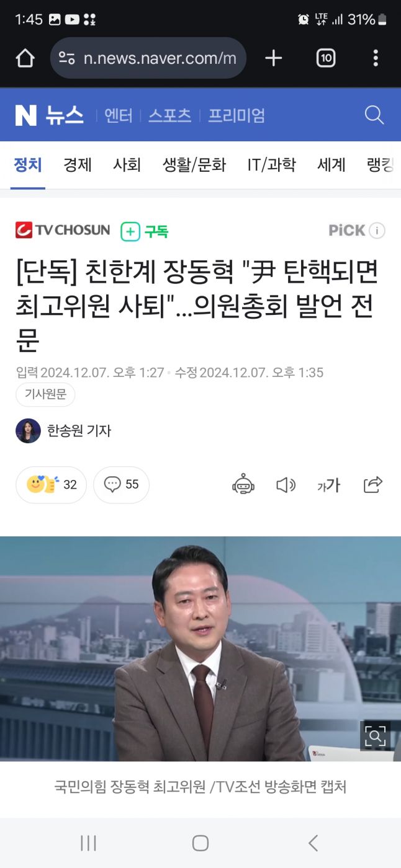This screenshot has height=868, width=401.
Task: Change font size with 가가 icon
Action: [x=328, y=485]
